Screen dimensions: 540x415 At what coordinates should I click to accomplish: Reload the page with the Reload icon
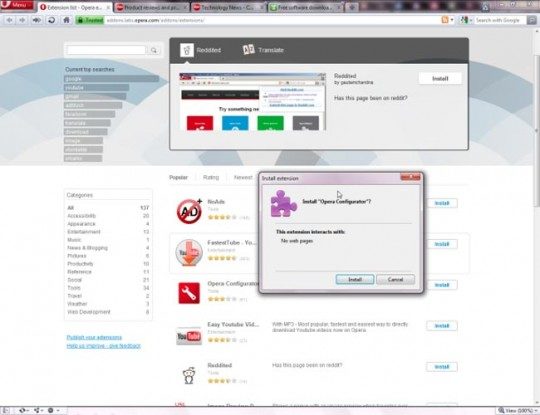tap(52, 20)
